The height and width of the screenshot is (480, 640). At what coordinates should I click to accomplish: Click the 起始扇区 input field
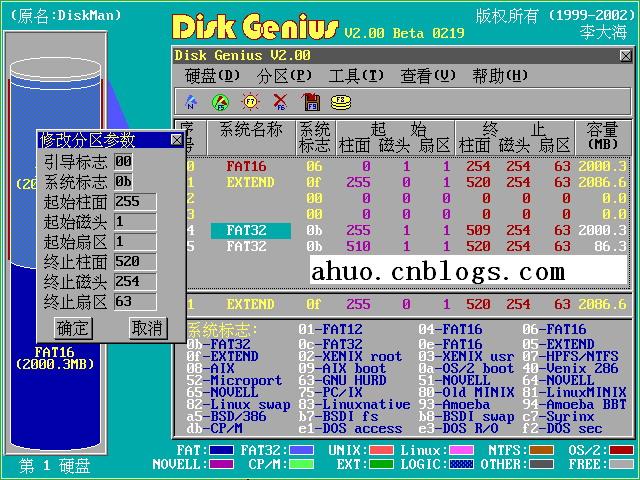[x=135, y=242]
